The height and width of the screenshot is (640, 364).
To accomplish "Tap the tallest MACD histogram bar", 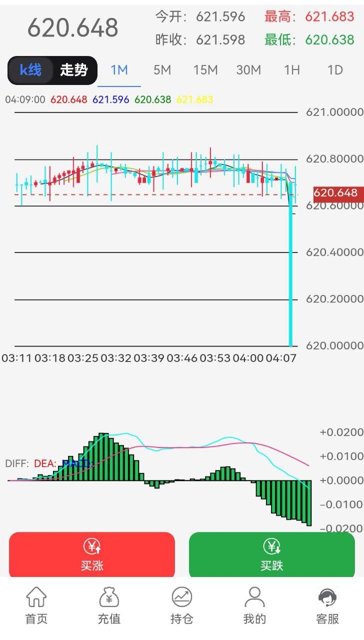I will [x=103, y=456].
